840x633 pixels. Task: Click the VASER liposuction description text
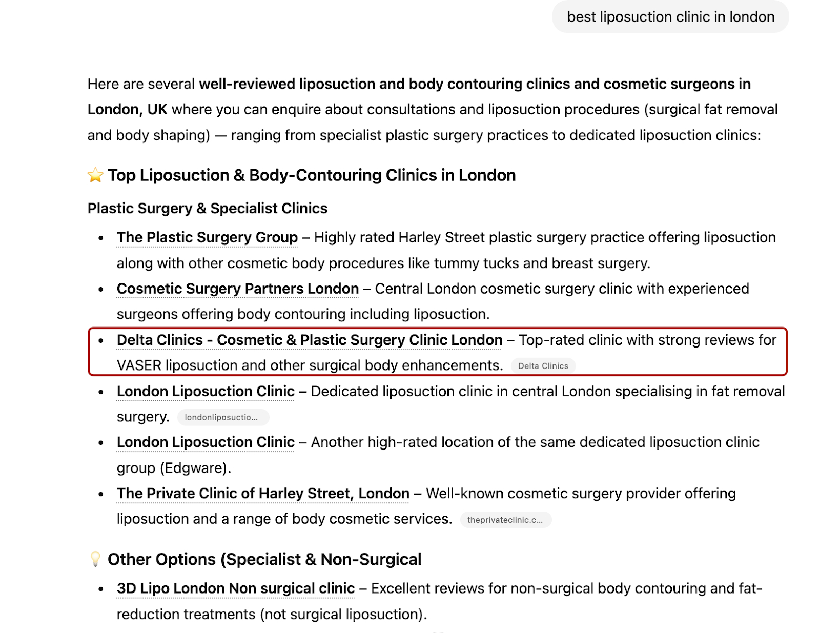pyautogui.click(x=310, y=365)
